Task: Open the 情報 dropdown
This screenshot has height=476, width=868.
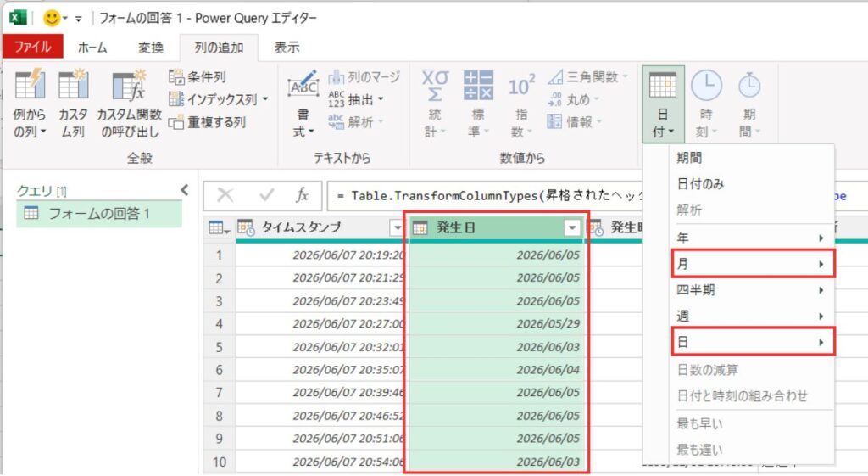Action: (x=576, y=122)
